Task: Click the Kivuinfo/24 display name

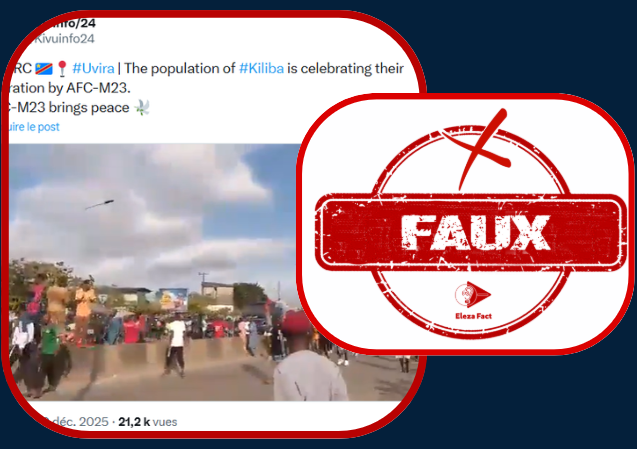Action: click(69, 23)
